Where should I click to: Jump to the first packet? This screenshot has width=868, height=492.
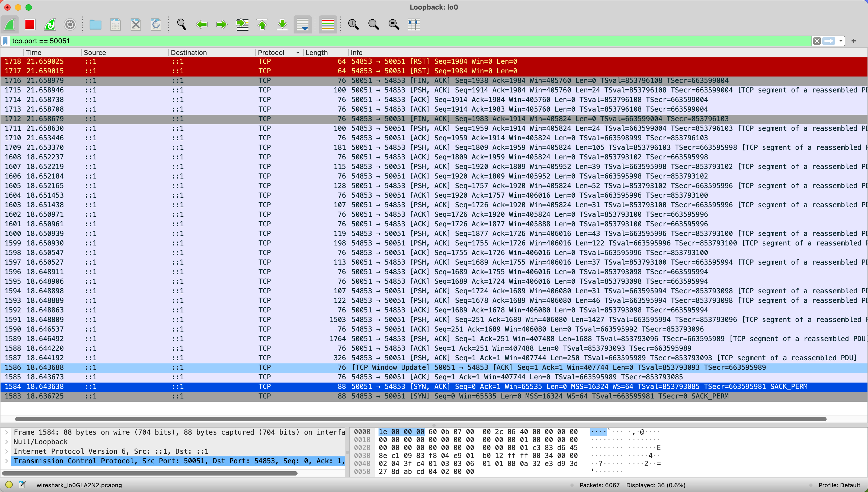tap(262, 24)
